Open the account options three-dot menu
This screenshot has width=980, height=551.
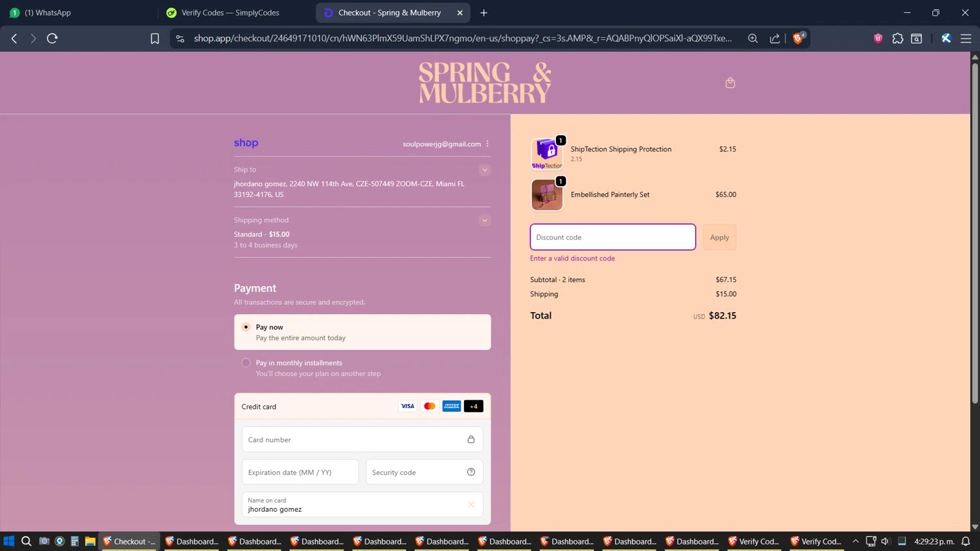click(487, 144)
